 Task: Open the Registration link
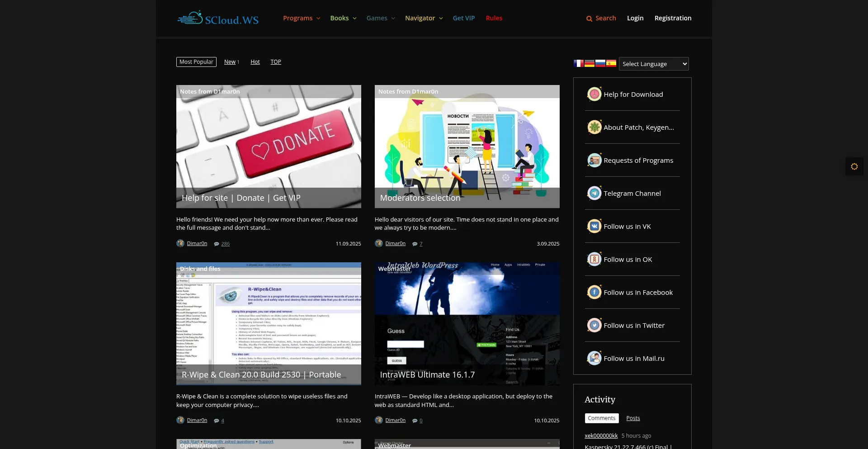coord(673,18)
